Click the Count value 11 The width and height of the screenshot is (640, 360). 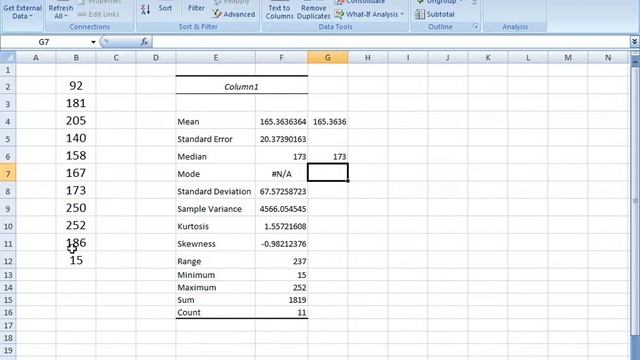pyautogui.click(x=282, y=313)
